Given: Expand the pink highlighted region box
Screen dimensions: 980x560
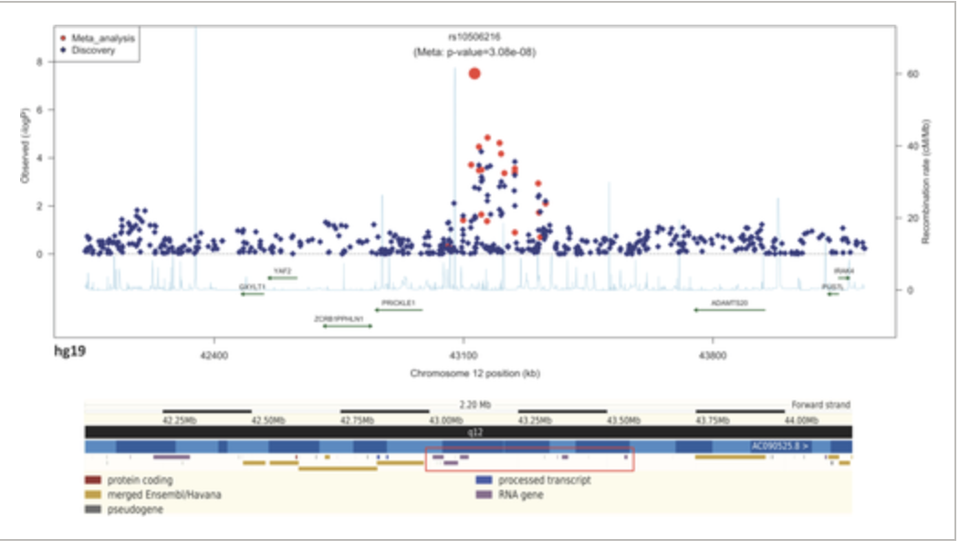Looking at the screenshot, I should (532, 459).
